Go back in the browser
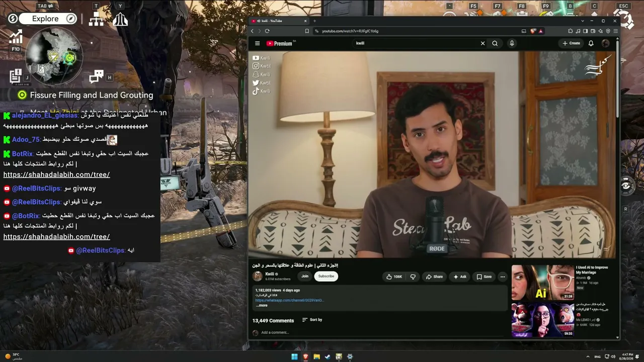 point(253,31)
